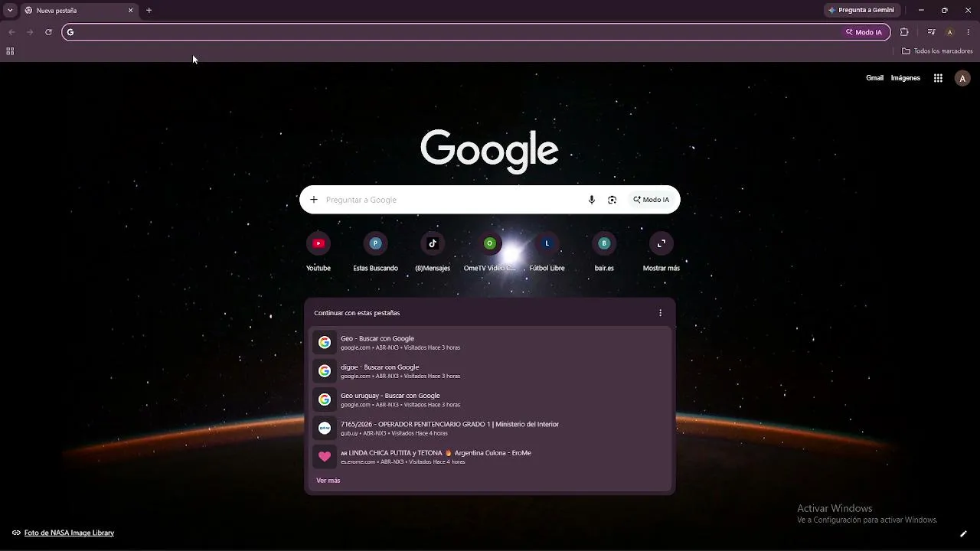Open the Imágenes link
This screenshot has width=980, height=551.
[x=906, y=78]
